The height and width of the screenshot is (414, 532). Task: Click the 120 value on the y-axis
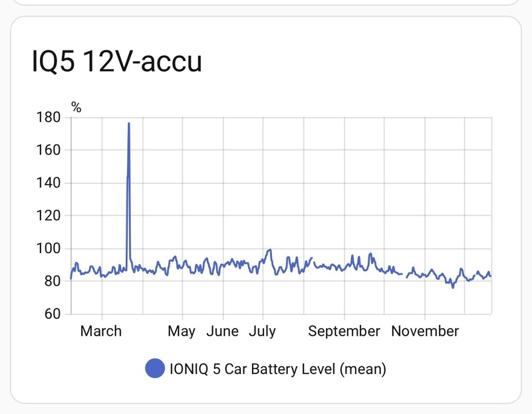(x=51, y=215)
